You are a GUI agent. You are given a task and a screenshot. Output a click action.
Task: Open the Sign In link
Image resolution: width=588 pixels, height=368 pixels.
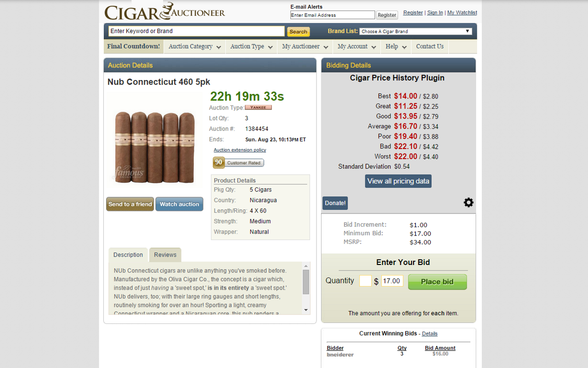(x=435, y=12)
